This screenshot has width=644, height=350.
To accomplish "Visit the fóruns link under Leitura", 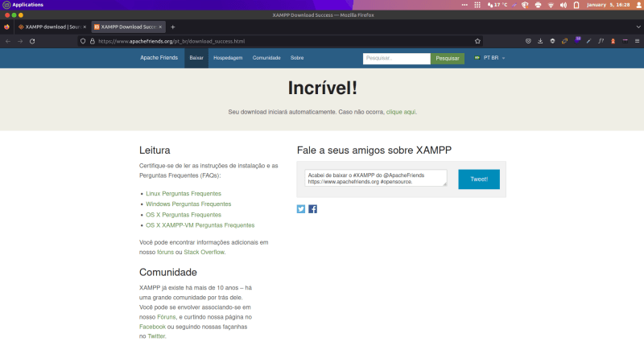I will [166, 253].
